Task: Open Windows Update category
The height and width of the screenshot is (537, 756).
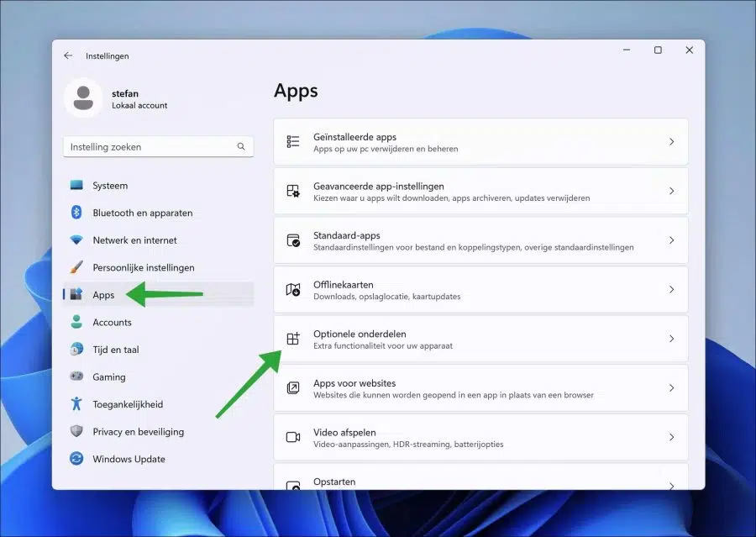Action: pos(159,459)
